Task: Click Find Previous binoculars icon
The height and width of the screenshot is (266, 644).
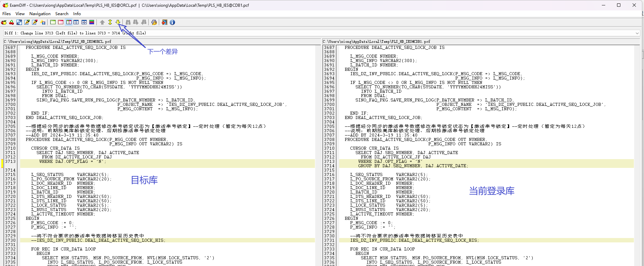Action: click(x=144, y=22)
